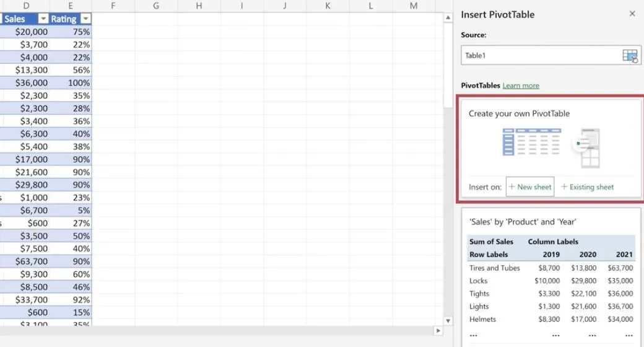Select the 'Sales' by 'Product' and 'Year' recommendation
This screenshot has width=644, height=347.
[551, 278]
